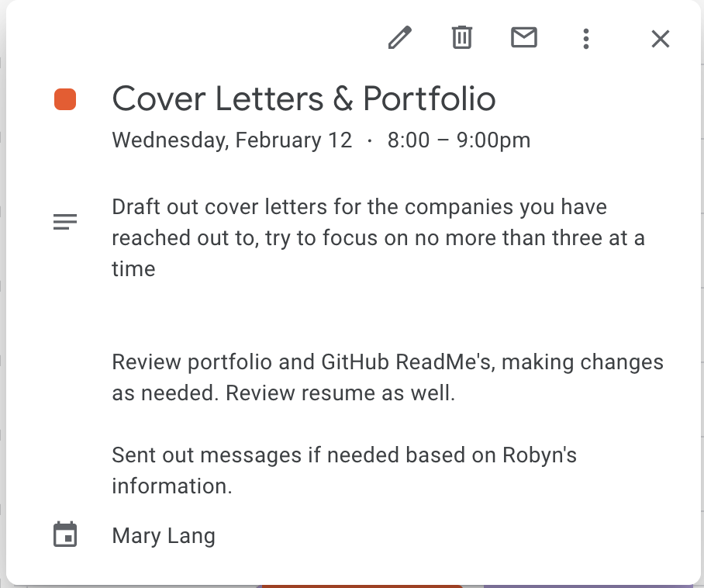Image resolution: width=704 pixels, height=588 pixels.
Task: Click the 'Review portfolio and GitHub' paragraph
Action: (388, 377)
